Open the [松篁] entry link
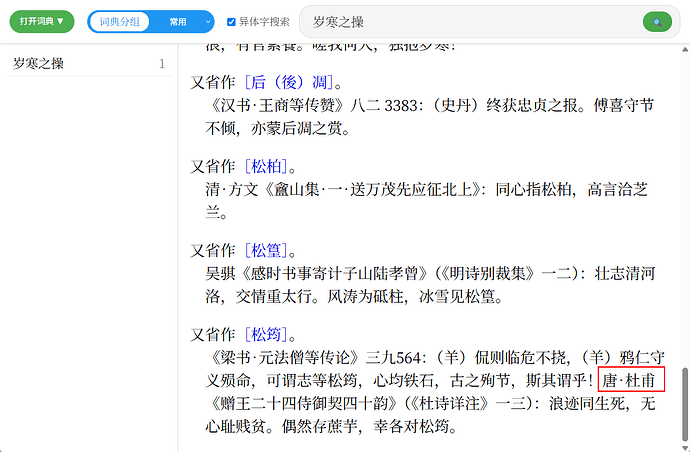Image resolution: width=690 pixels, height=452 pixels. [266, 251]
